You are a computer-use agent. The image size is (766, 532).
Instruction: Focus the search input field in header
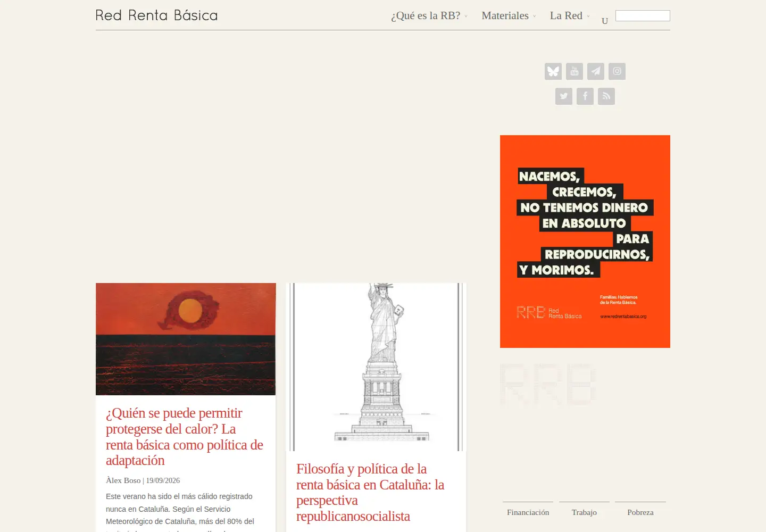coord(643,16)
